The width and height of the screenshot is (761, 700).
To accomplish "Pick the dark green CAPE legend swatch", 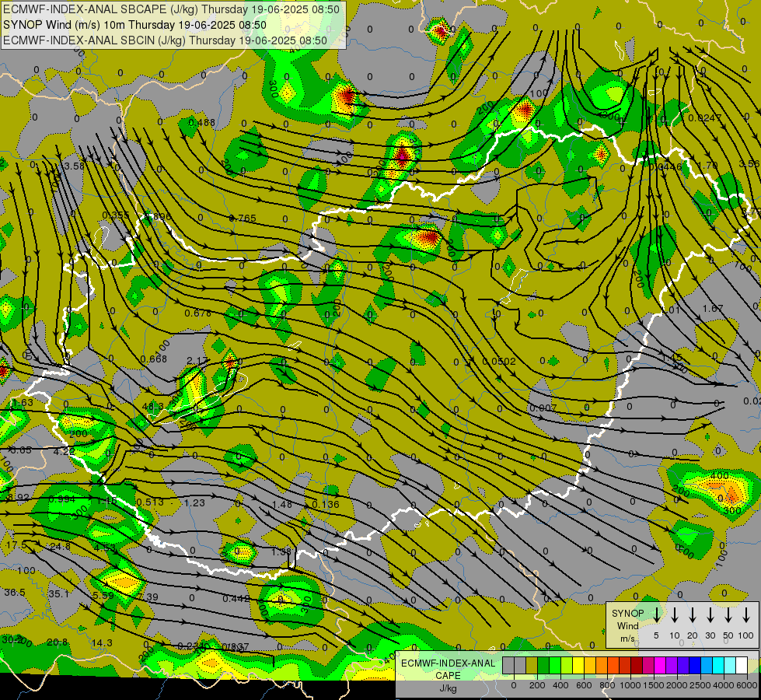I will (543, 666).
